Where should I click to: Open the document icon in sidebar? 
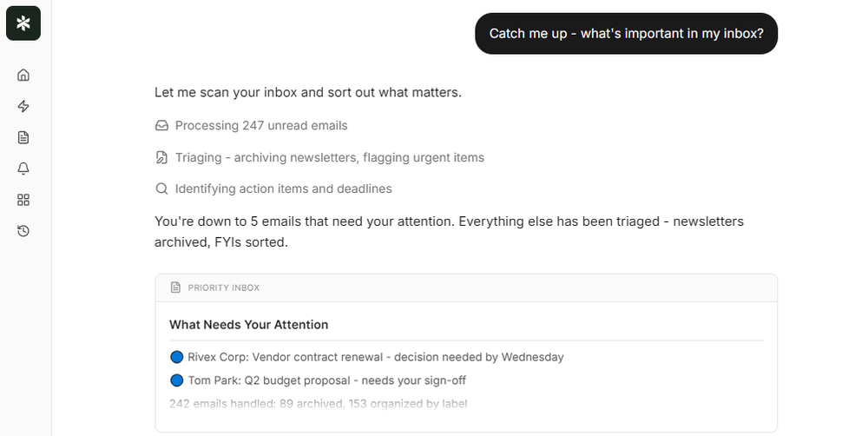coord(23,137)
